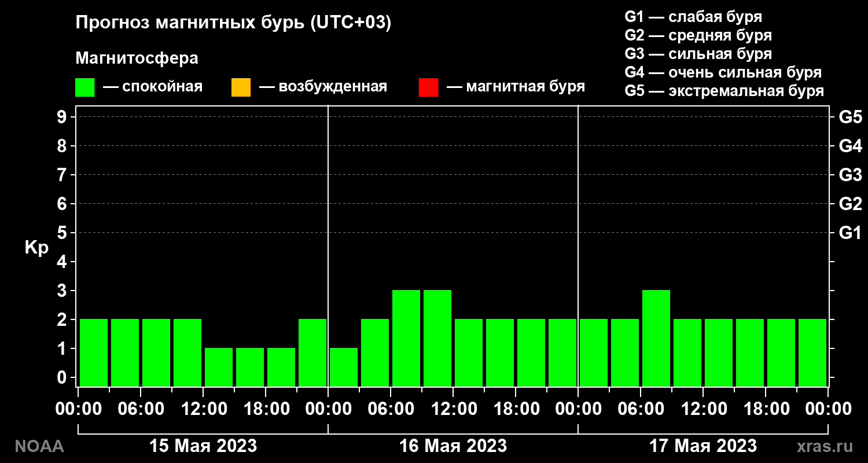
Task: Click the G3 label on right axis
Action: click(851, 175)
